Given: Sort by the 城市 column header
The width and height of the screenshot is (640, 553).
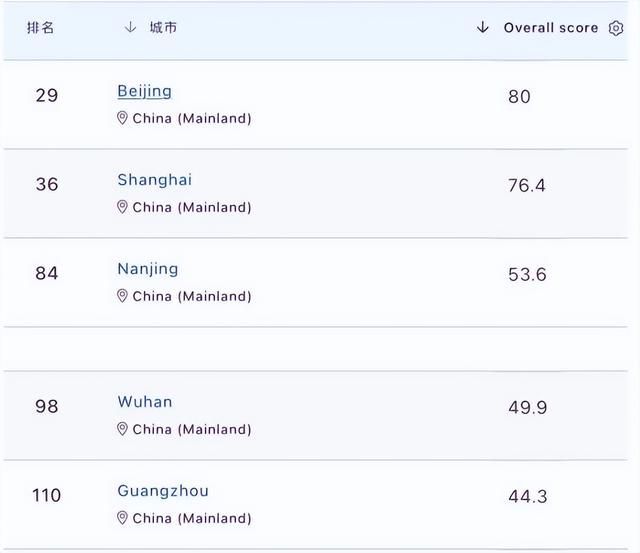Looking at the screenshot, I should 163,27.
